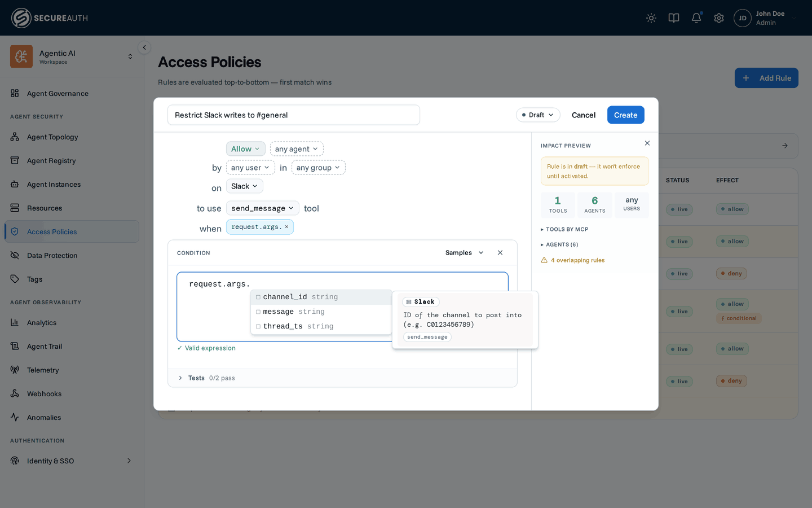This screenshot has width=812, height=508.
Task: Expand Identity & SSO submenu
Action: (x=129, y=461)
